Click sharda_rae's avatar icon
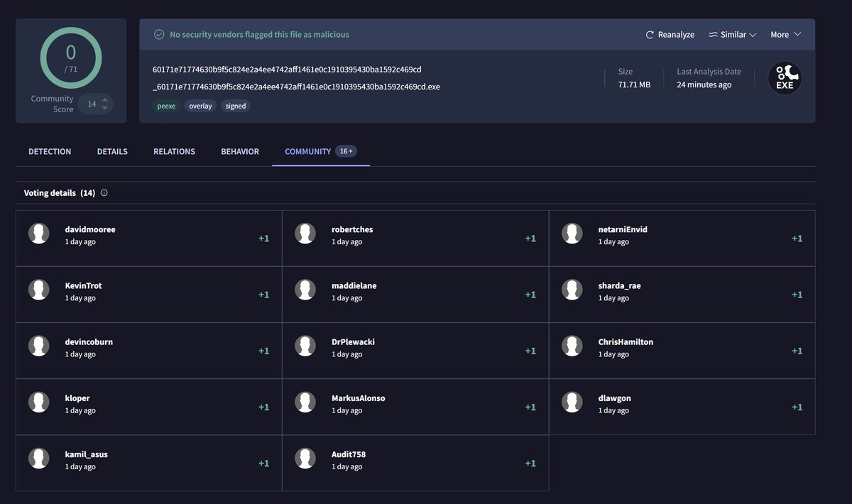 (572, 290)
